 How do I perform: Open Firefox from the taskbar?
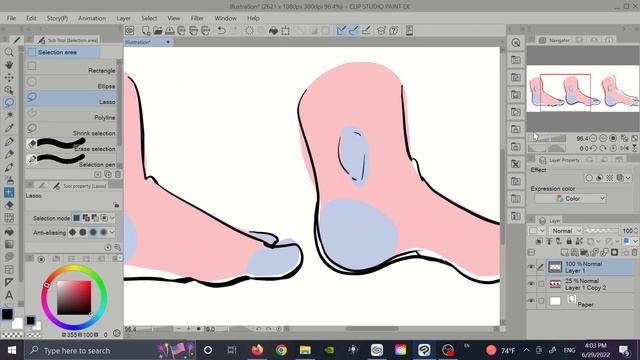click(257, 350)
